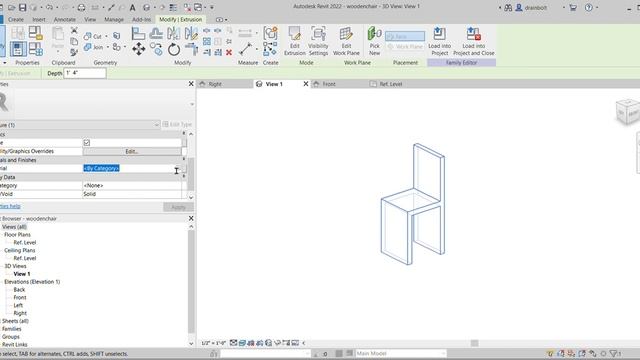Select the Align tool in Modify panel
640x360 pixels.
tap(138, 33)
